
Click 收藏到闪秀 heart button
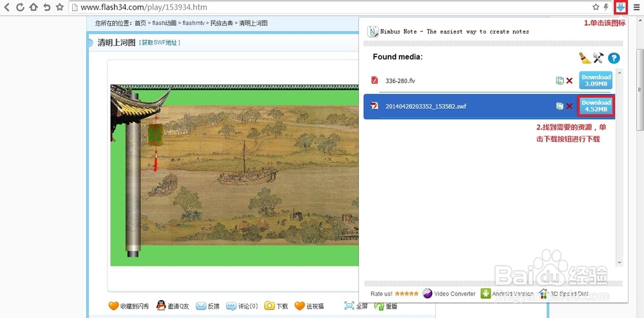click(129, 306)
